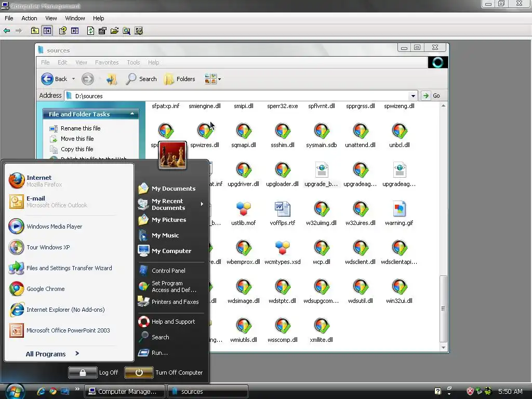The image size is (532, 399).
Task: Click the file list scrollbar up arrow
Action: click(443, 105)
